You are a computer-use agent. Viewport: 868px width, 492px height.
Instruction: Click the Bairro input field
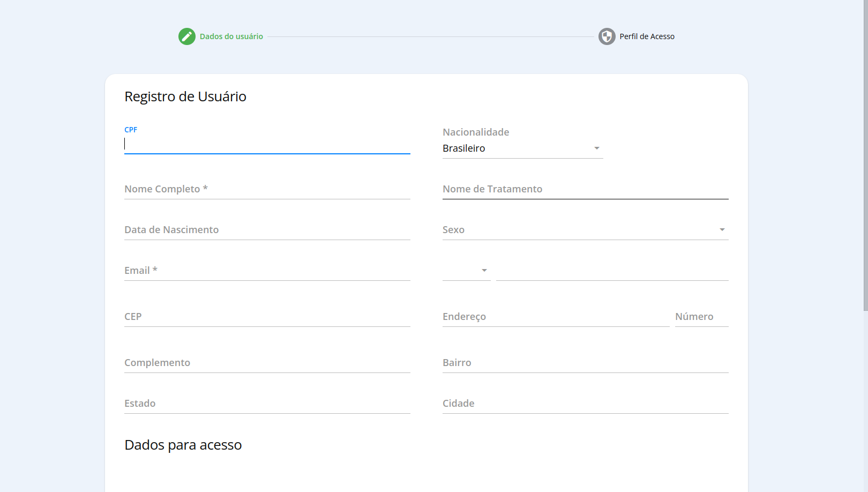(585, 363)
